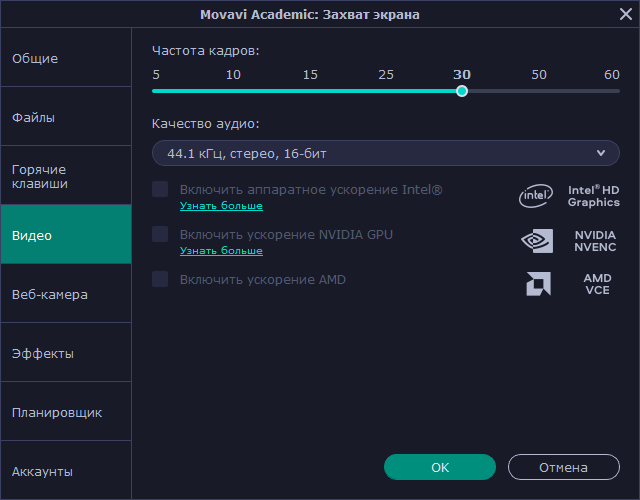Image resolution: width=640 pixels, height=500 pixels.
Task: Open Узнать больше link under NVIDIA option
Action: coord(221,250)
